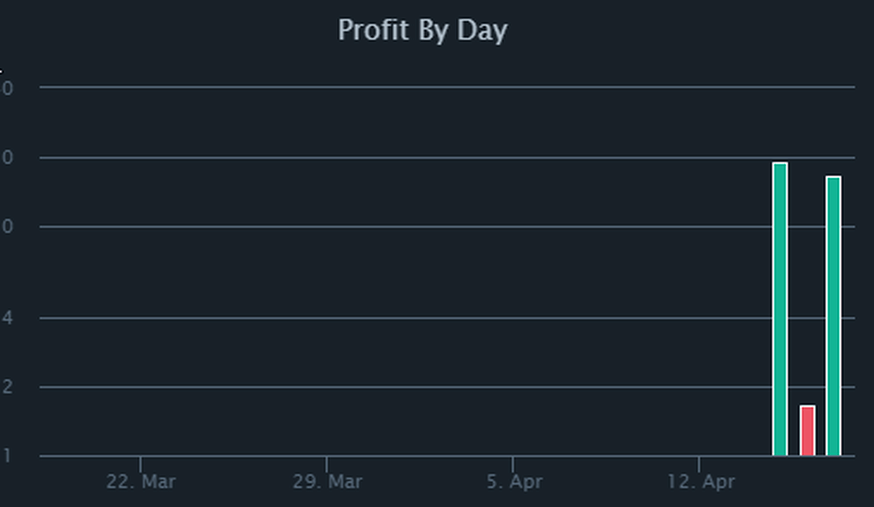Click the y-axis label 1
This screenshot has height=507, width=874.
[x=7, y=456]
